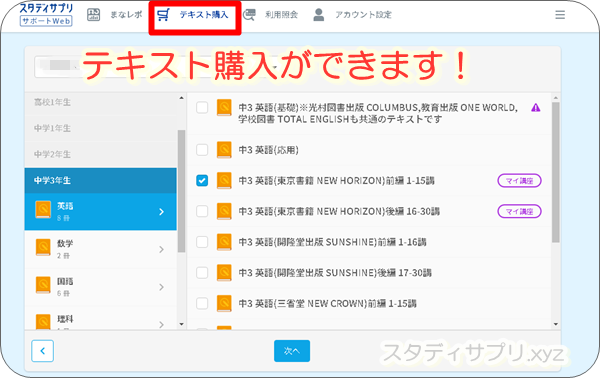
Task: Click sidebar scrollbar down arrow
Action: [x=181, y=324]
